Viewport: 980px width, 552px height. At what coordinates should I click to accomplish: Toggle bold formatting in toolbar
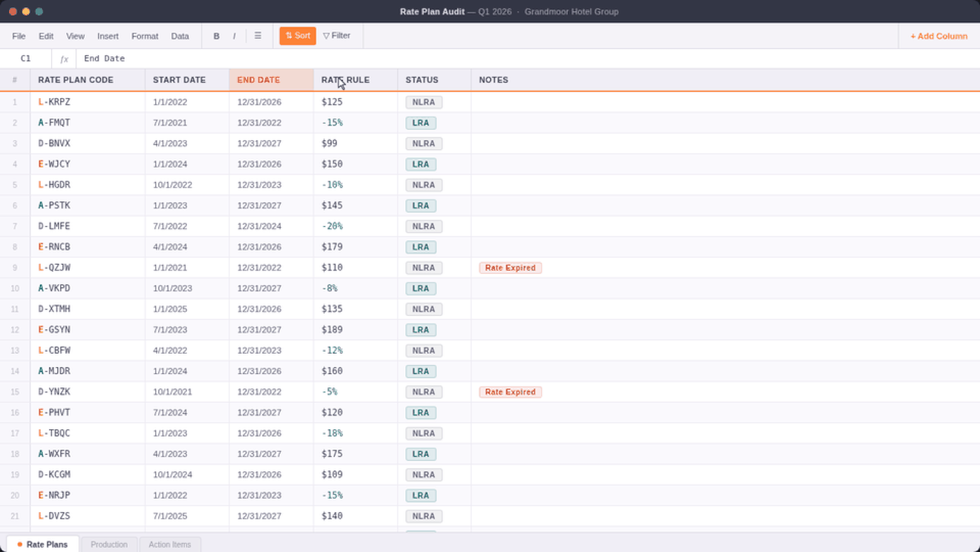coord(216,36)
